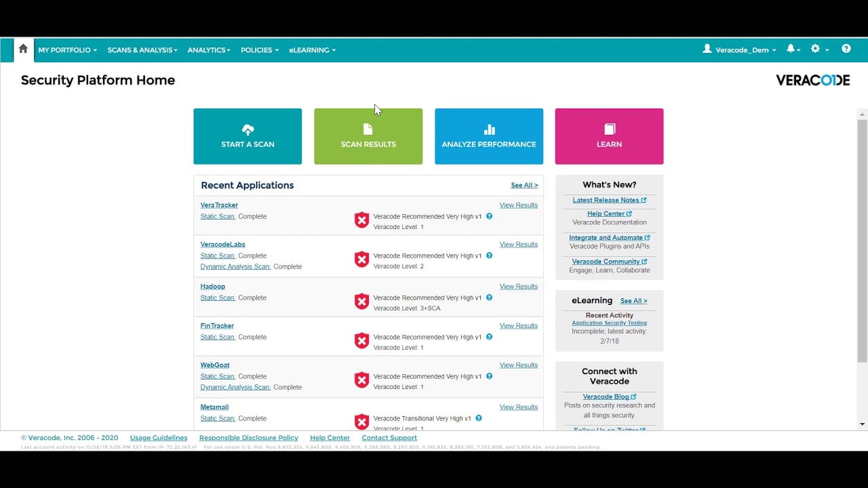Screen dimensions: 868x488
Task: Click the help icon beside VeracodeLabs policy
Action: point(489,256)
